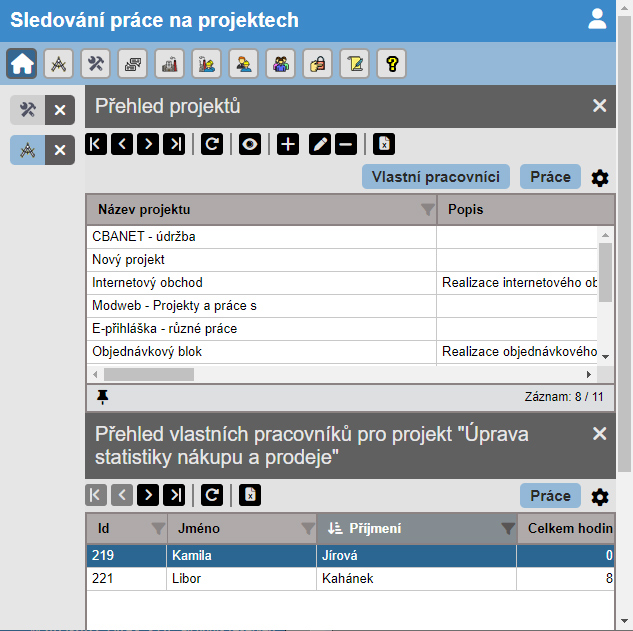Screen dimensions: 633x631
Task: Edit selected project with pencil icon
Action: click(x=320, y=144)
